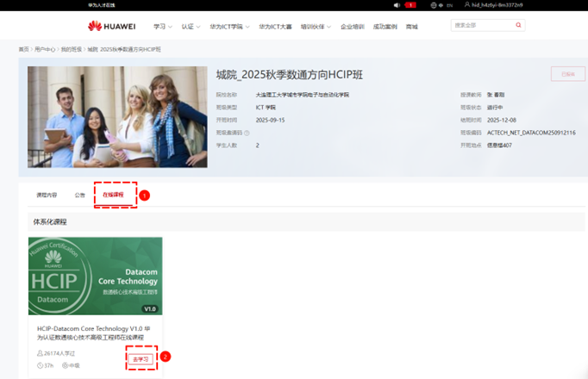
Task: Switch to the 在线课程 tab
Action: (113, 195)
